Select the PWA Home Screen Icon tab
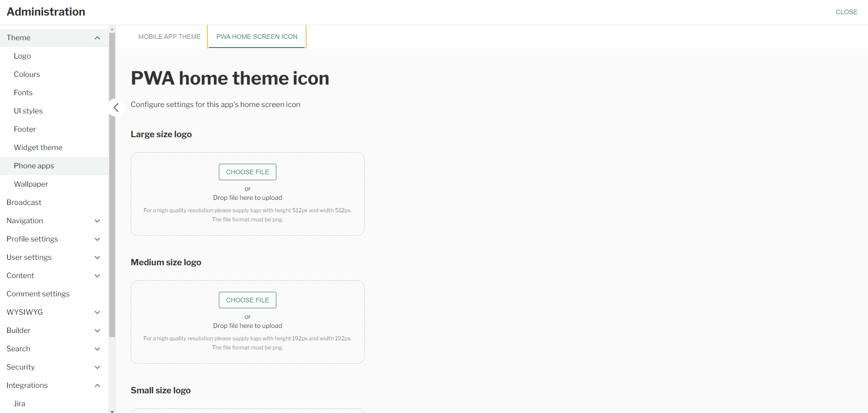 (x=257, y=37)
